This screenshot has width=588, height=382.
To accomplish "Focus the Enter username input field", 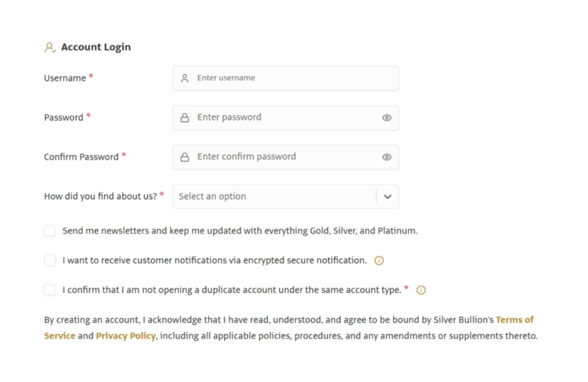I will tap(286, 78).
